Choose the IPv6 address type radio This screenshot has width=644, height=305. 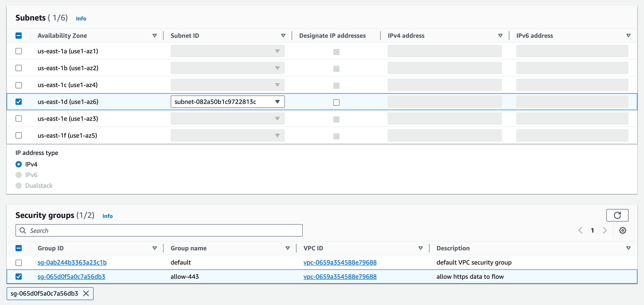click(x=19, y=175)
